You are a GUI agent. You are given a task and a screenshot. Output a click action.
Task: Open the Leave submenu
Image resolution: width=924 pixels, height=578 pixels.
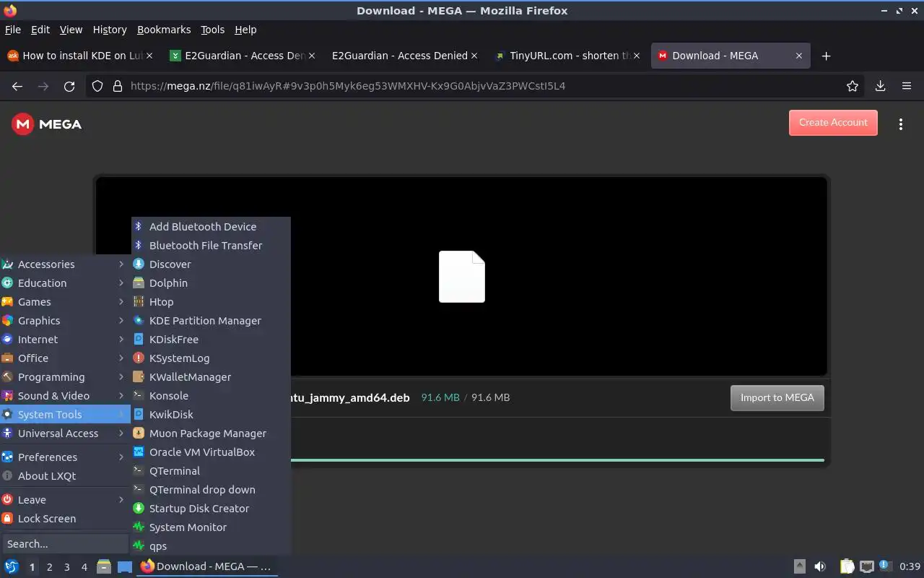pyautogui.click(x=65, y=499)
